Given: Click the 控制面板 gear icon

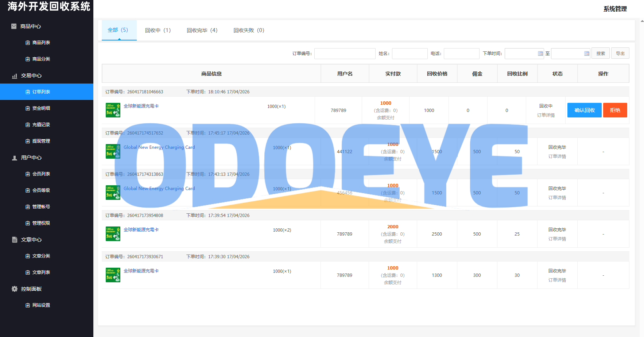Looking at the screenshot, I should coord(14,289).
